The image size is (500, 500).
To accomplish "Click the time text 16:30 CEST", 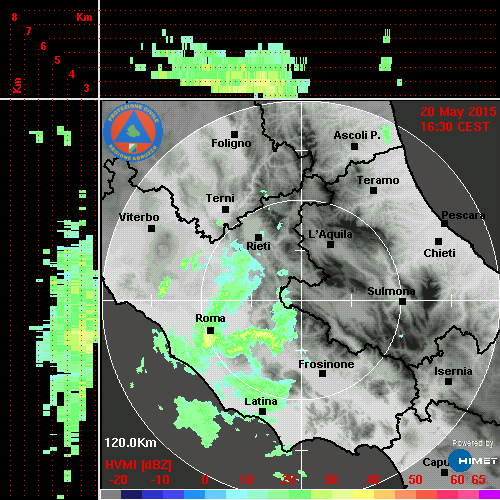I will point(455,127).
